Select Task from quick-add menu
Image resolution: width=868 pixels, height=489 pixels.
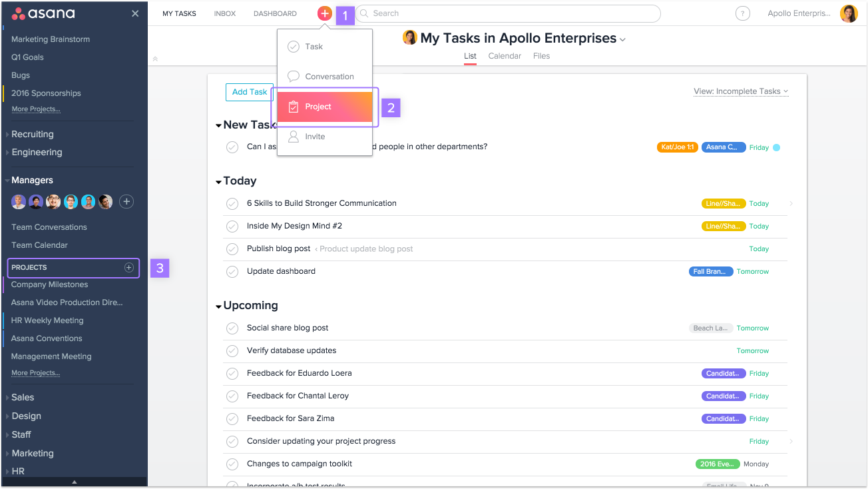[x=325, y=47]
